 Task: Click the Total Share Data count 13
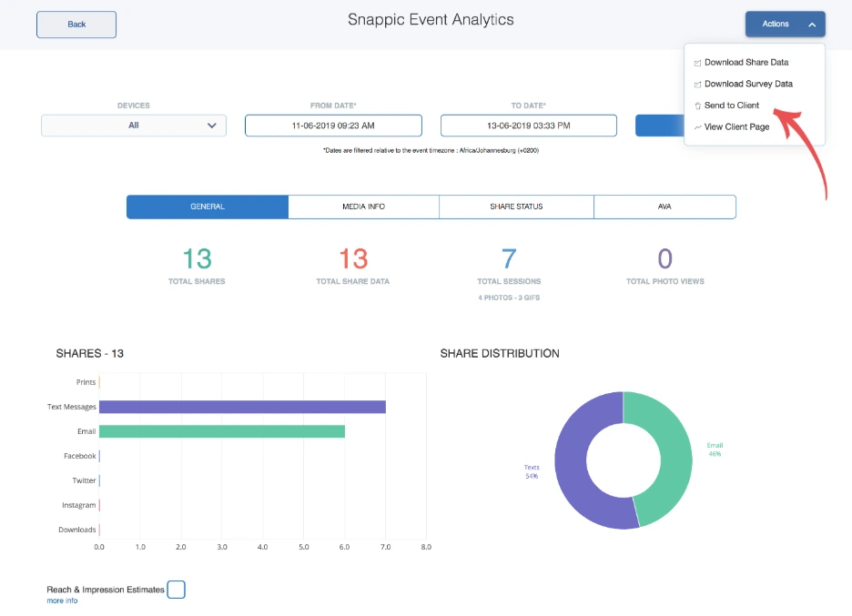(353, 258)
